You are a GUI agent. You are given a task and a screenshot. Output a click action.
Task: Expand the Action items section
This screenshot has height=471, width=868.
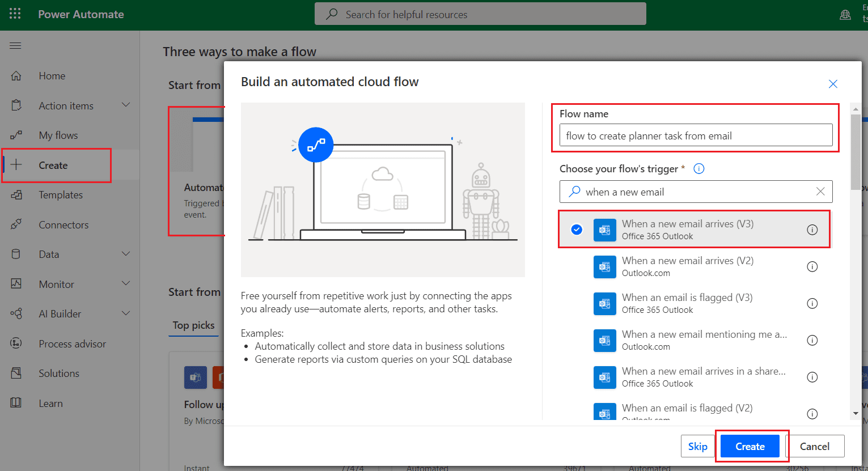pyautogui.click(x=126, y=105)
